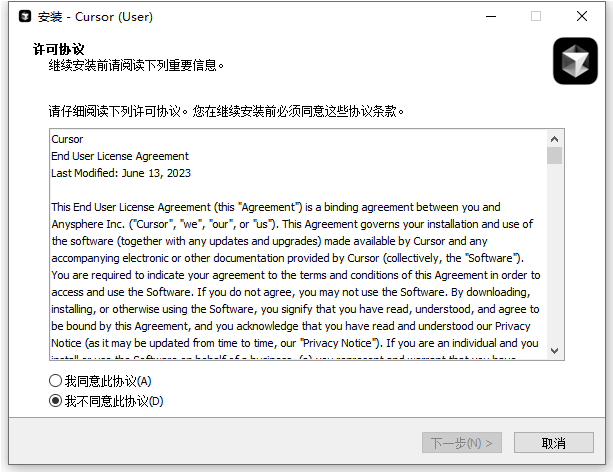Click the 取消 button
Viewport: 613px width, 472px height.
(554, 443)
